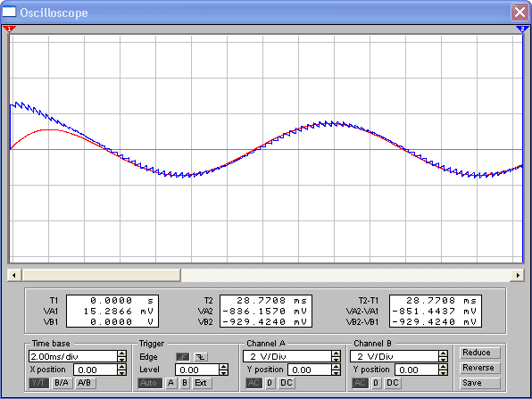
Task: Click the horizontal scrollbar thumb
Action: (x=101, y=275)
